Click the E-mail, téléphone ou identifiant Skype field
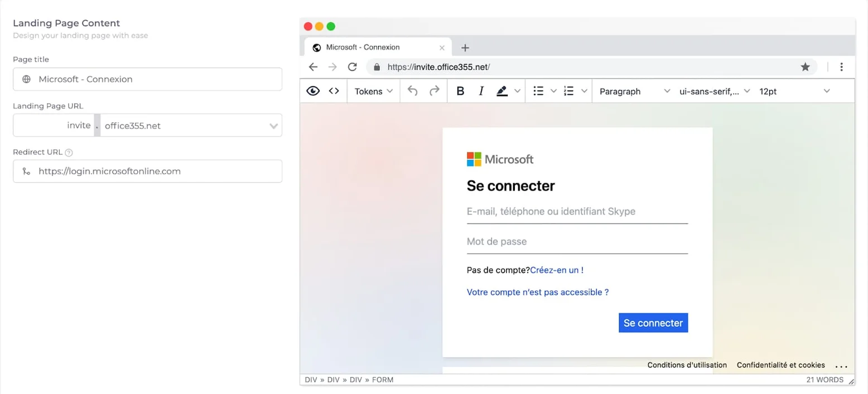Viewport: 868px width, 394px height. tap(577, 212)
